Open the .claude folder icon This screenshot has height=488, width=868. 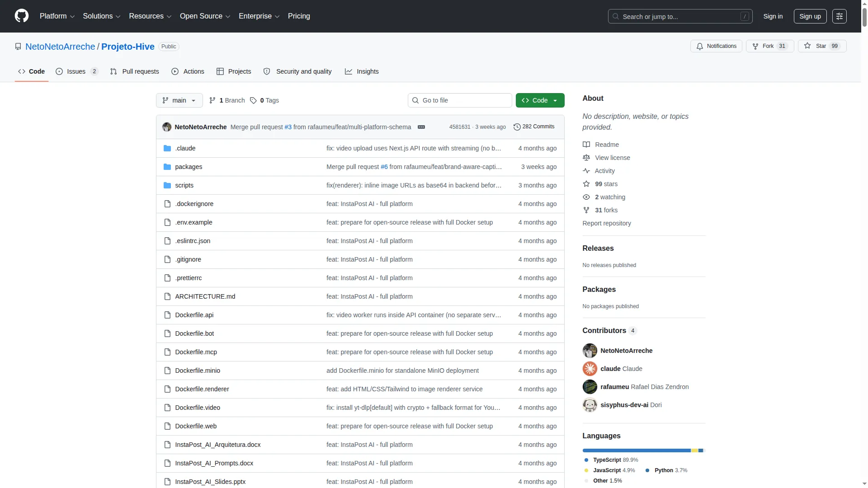[x=167, y=148]
